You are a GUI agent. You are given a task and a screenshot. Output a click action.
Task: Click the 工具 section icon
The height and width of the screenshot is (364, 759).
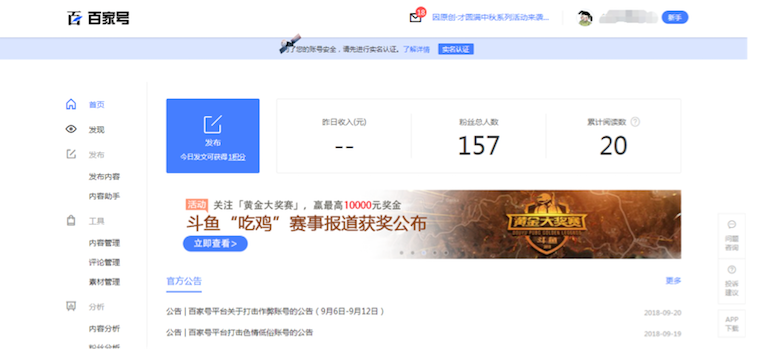(x=71, y=221)
